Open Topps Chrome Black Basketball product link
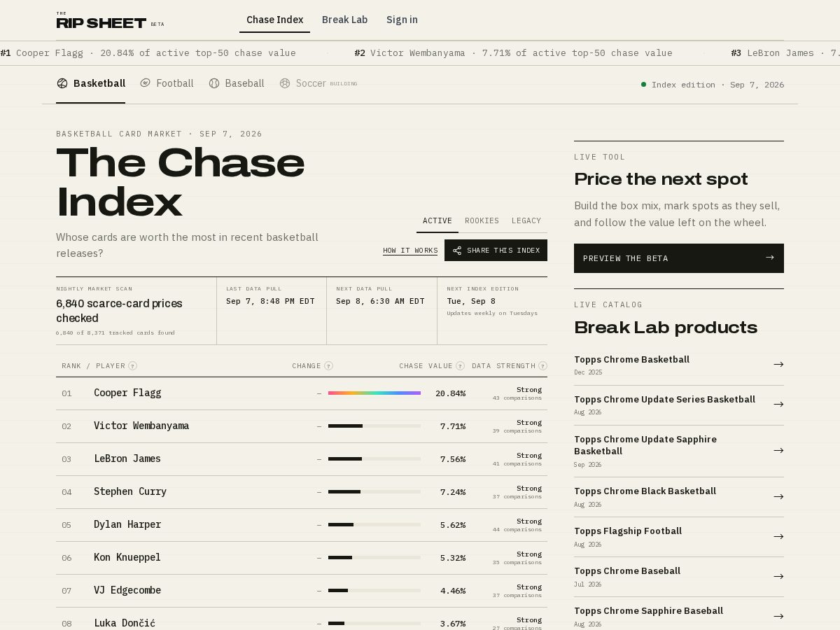Image resolution: width=840 pixels, height=630 pixels. (679, 497)
